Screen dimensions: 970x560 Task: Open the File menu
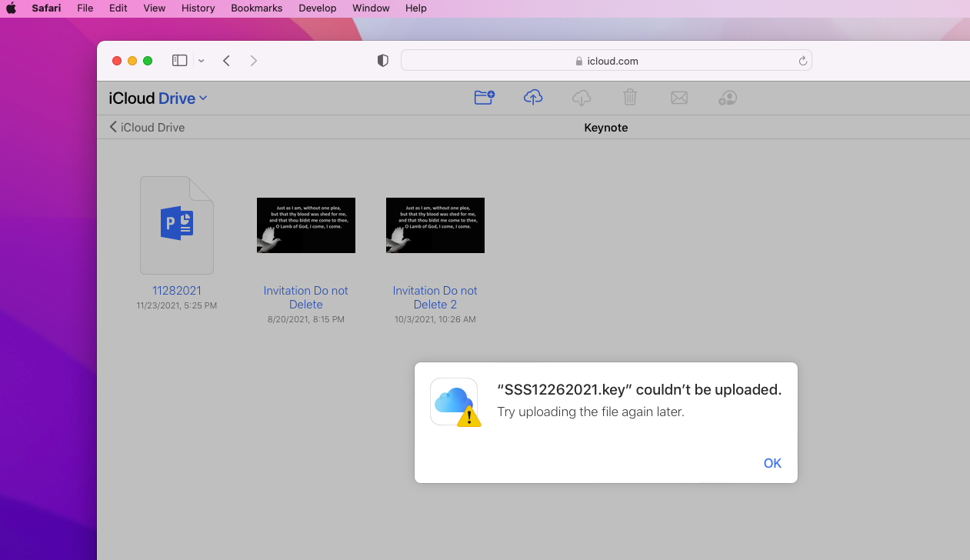(x=85, y=8)
